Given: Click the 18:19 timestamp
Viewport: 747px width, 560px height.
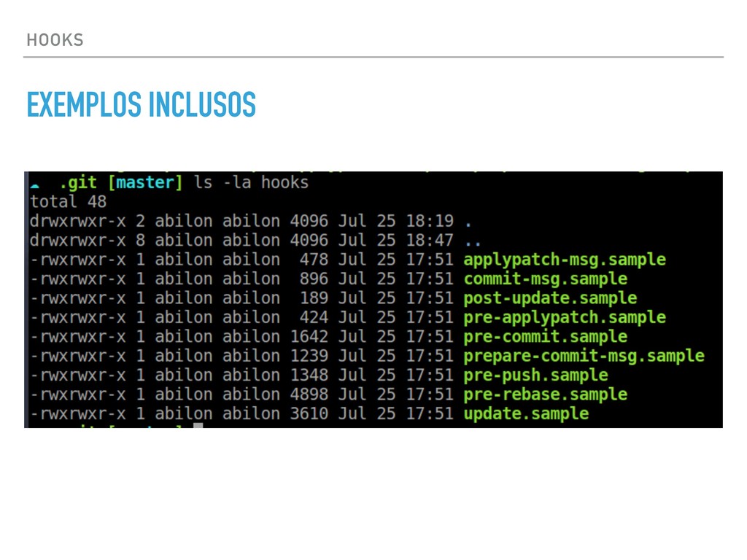Looking at the screenshot, I should pyautogui.click(x=429, y=221).
